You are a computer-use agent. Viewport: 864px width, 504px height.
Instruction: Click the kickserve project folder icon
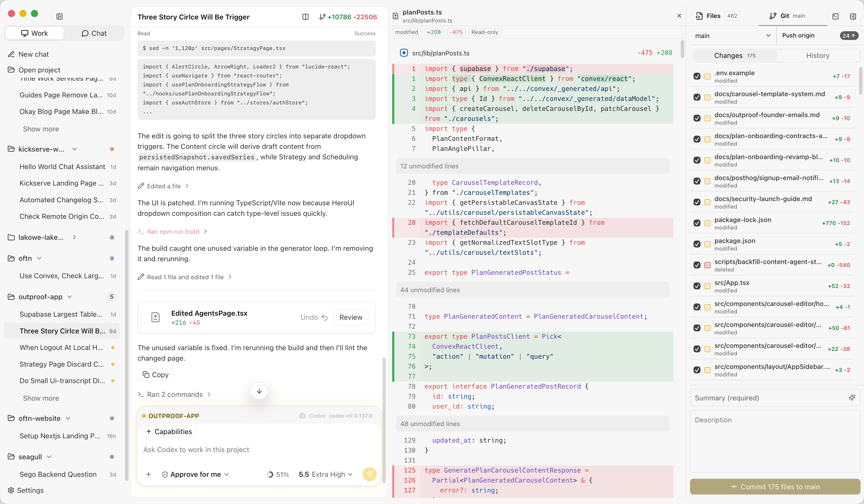tap(11, 149)
